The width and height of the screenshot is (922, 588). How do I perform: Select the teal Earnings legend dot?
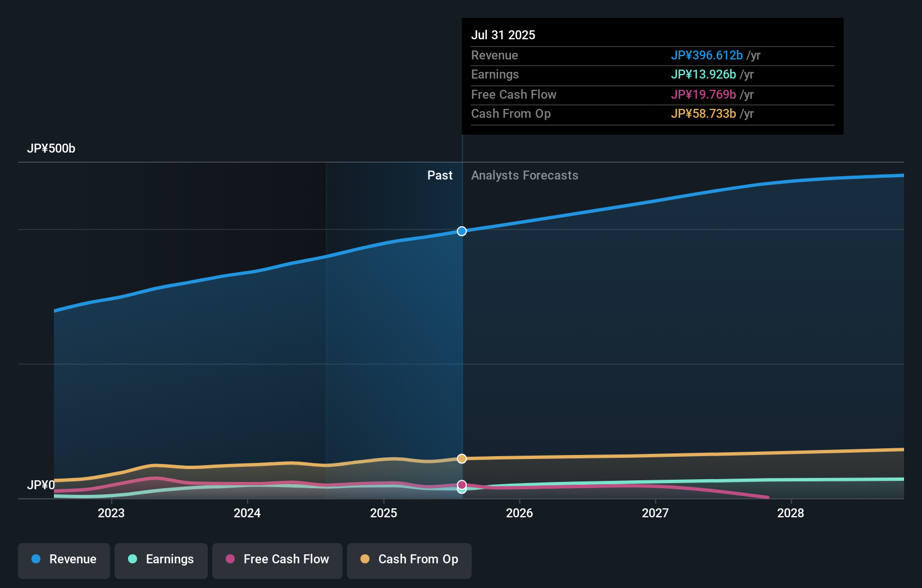131,559
